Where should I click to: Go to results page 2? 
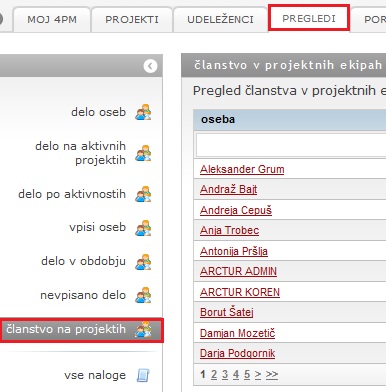pos(214,375)
